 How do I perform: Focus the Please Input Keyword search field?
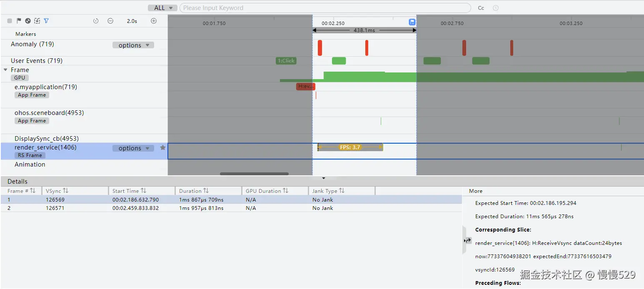(325, 8)
